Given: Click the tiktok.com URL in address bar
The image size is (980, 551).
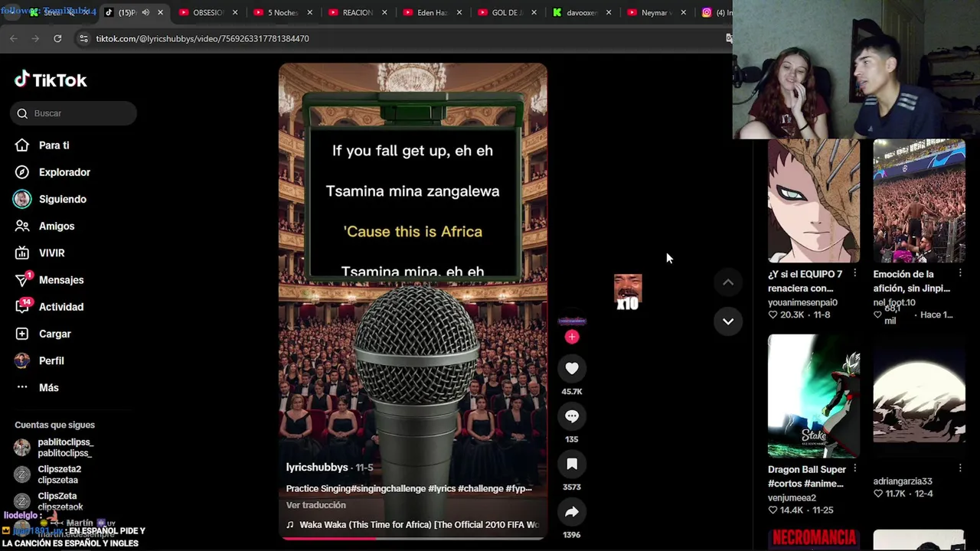Looking at the screenshot, I should (202, 38).
